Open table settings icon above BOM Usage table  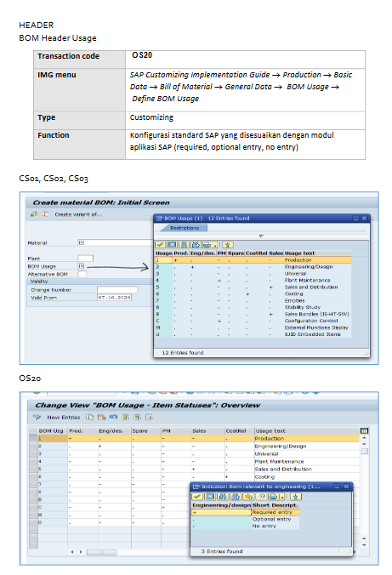click(364, 430)
